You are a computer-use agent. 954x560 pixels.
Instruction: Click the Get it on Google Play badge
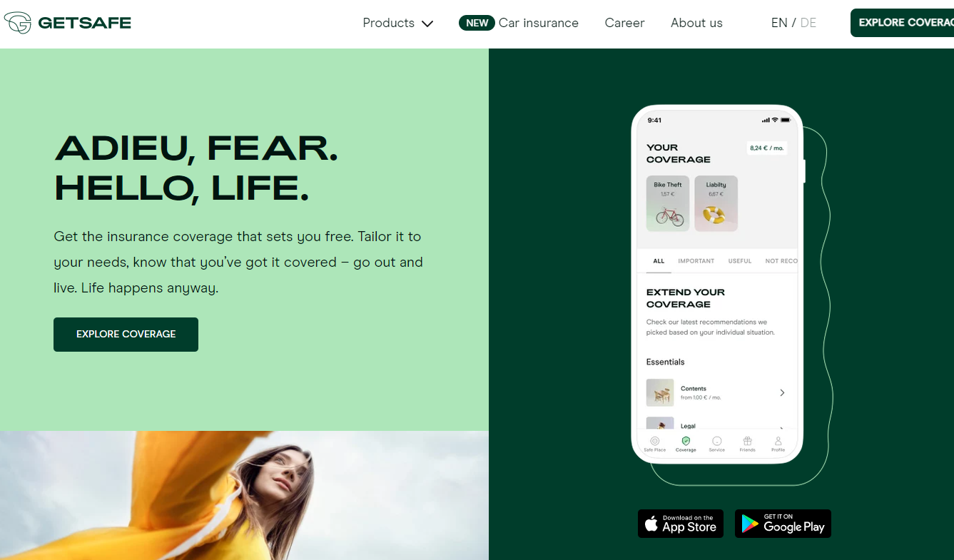[783, 524]
